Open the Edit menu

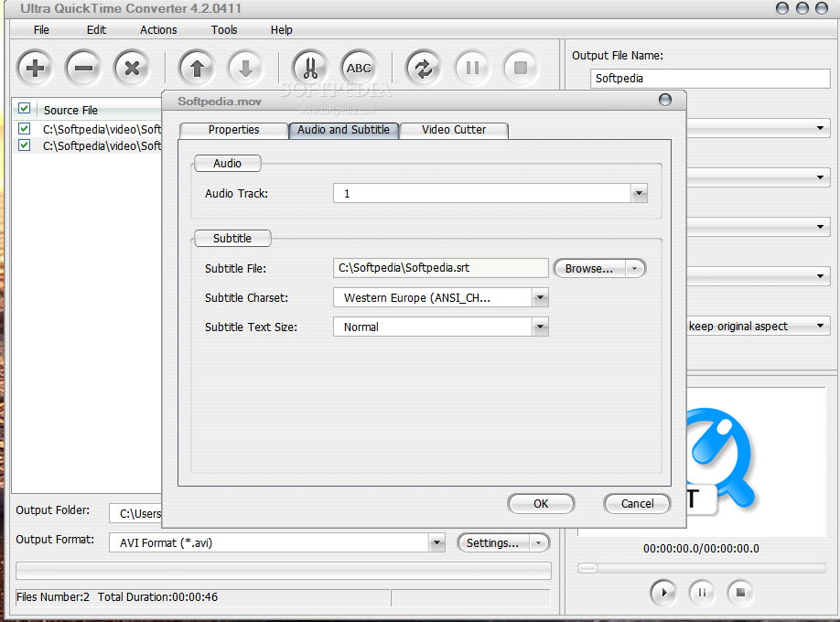click(96, 30)
